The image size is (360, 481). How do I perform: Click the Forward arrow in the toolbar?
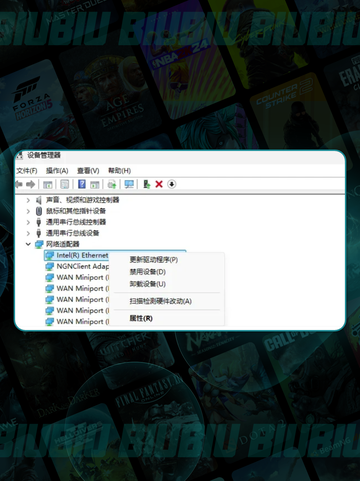31,184
